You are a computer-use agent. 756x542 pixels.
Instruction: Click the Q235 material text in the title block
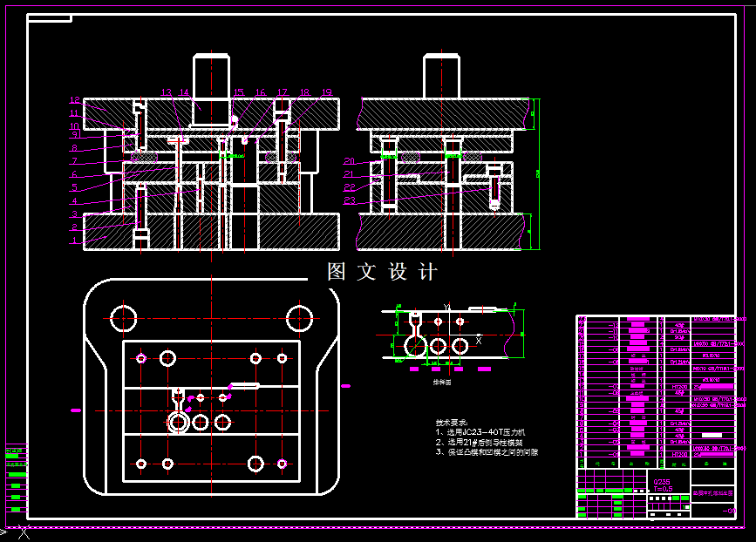point(662,482)
